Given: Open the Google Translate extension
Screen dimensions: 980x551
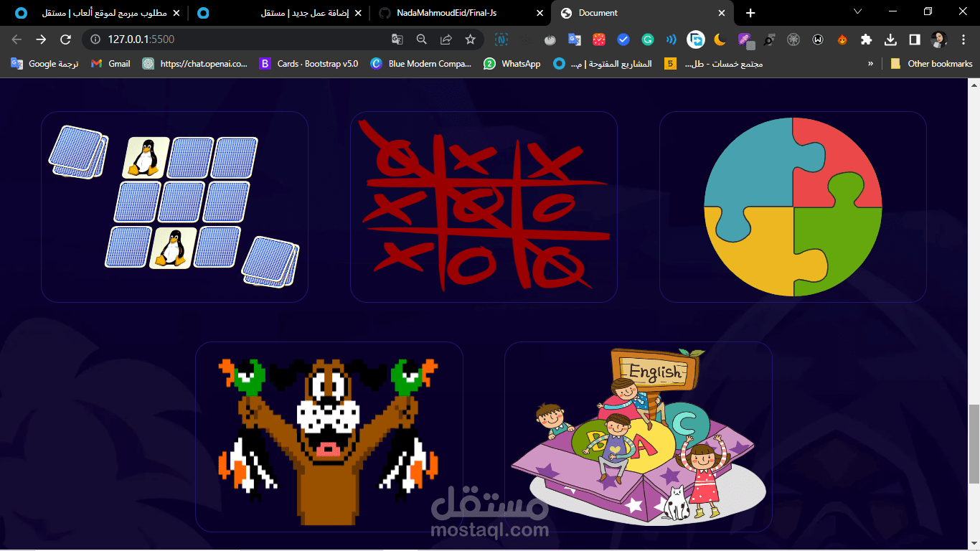Looking at the screenshot, I should click(x=574, y=39).
